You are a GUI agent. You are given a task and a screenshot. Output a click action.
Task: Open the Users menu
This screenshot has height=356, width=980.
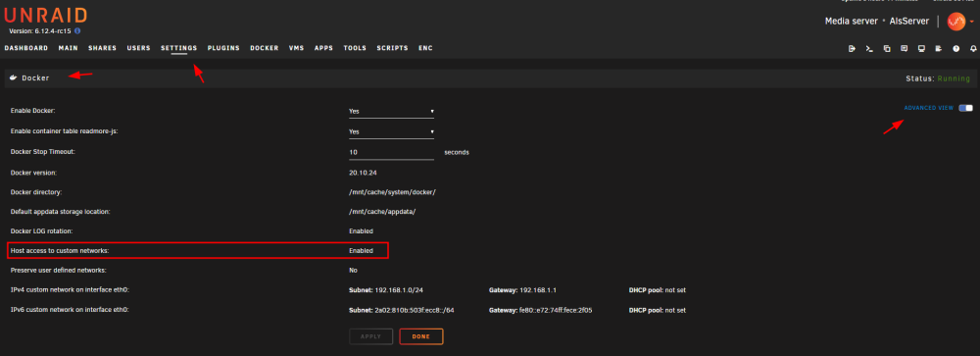coord(139,48)
